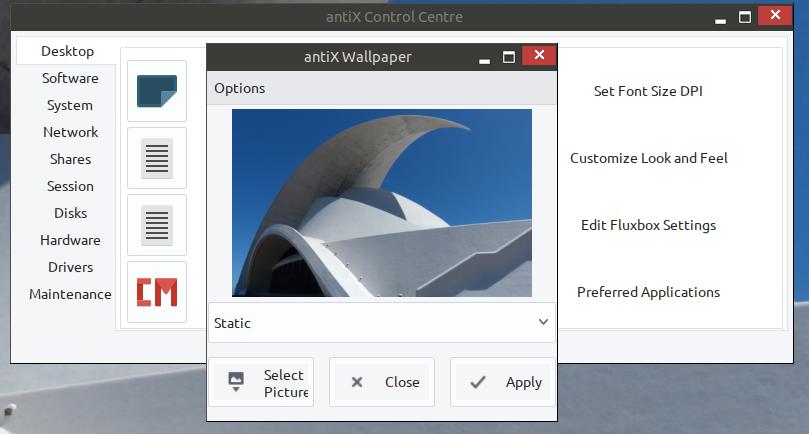Viewport: 809px width, 434px height.
Task: Click Set Font Size DPI
Action: pyautogui.click(x=648, y=91)
